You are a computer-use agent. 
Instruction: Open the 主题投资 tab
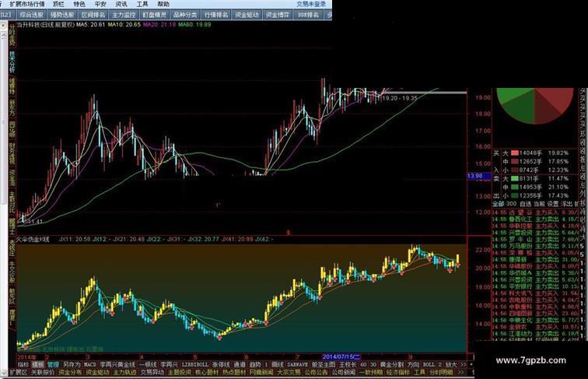180,372
